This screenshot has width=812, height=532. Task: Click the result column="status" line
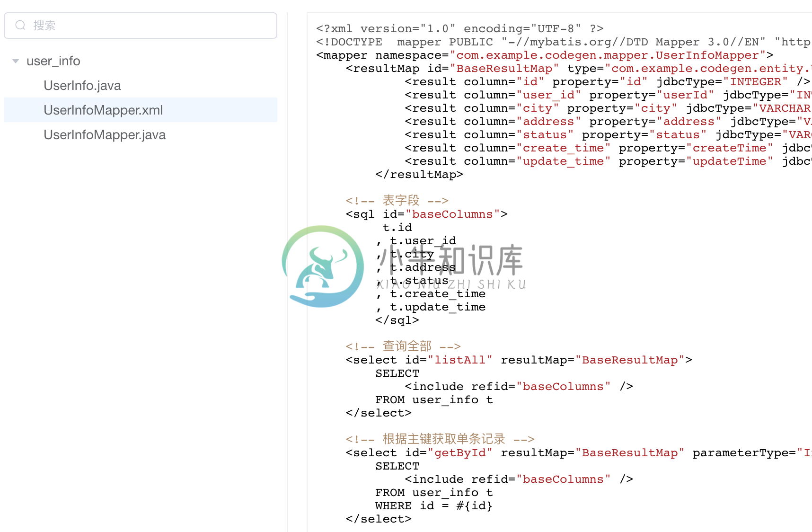(x=608, y=135)
